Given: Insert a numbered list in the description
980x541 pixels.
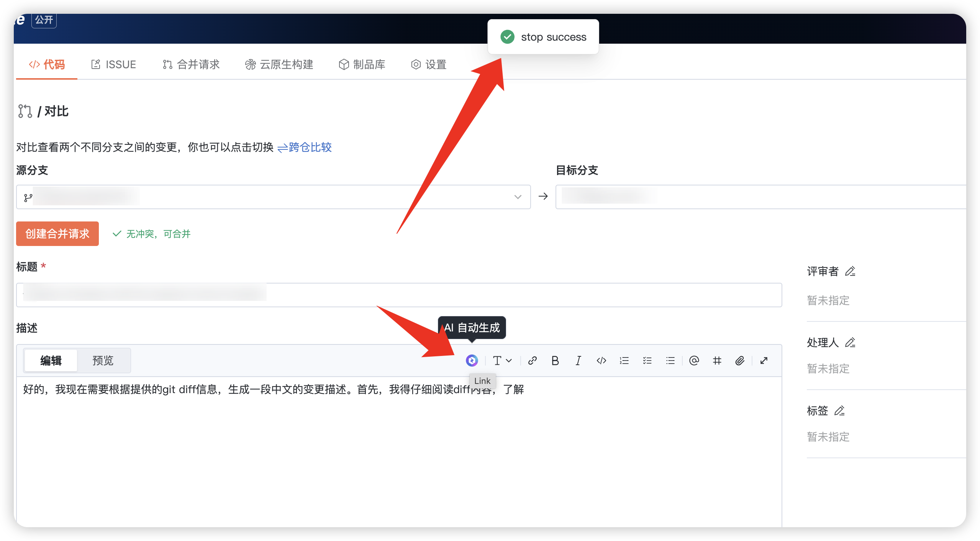Looking at the screenshot, I should (624, 361).
